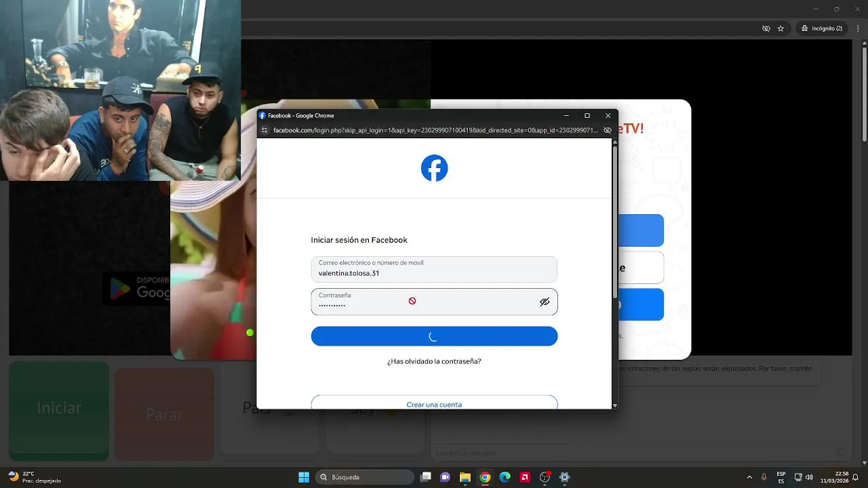This screenshot has height=488, width=868.
Task: Click the Facebook popup window vertical scrollbar
Action: coord(615,224)
